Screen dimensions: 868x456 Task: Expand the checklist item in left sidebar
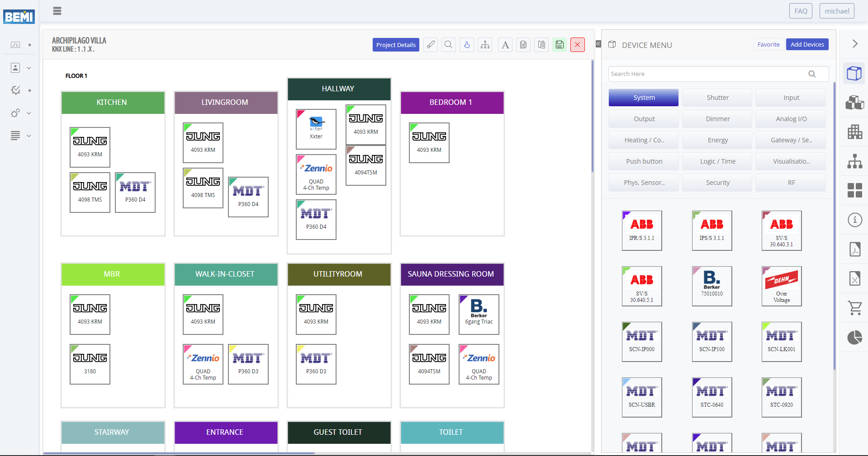coord(21,90)
